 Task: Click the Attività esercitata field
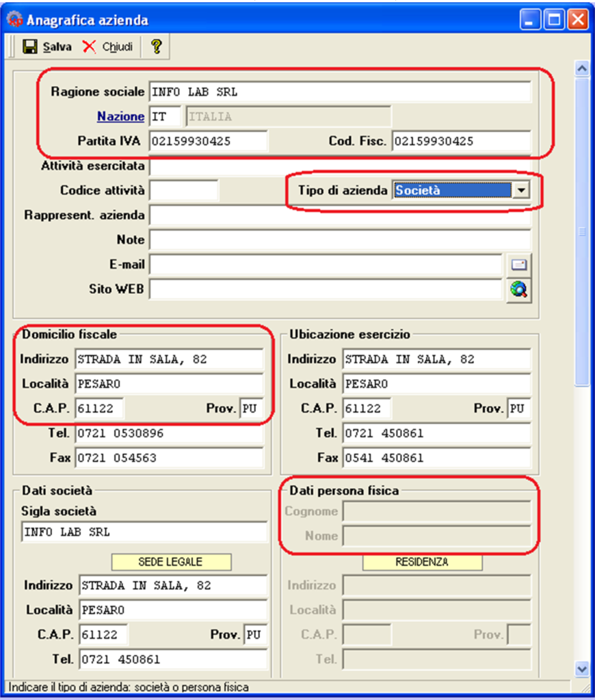(339, 166)
